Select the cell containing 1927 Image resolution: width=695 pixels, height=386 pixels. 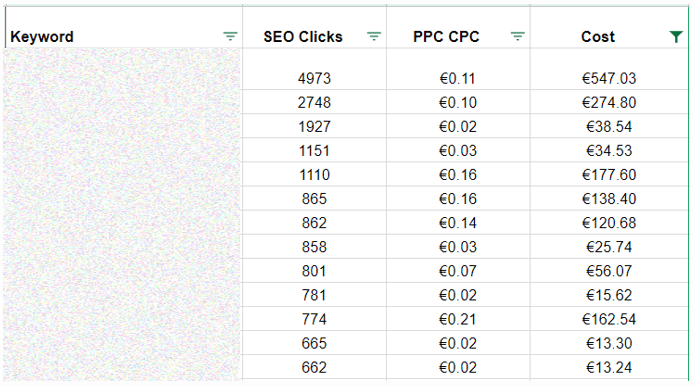pyautogui.click(x=314, y=126)
